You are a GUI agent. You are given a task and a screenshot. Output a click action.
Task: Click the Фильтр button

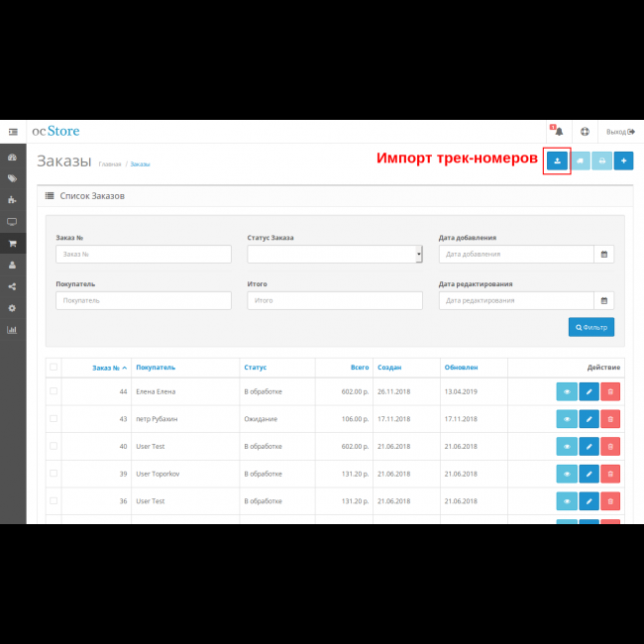click(590, 327)
